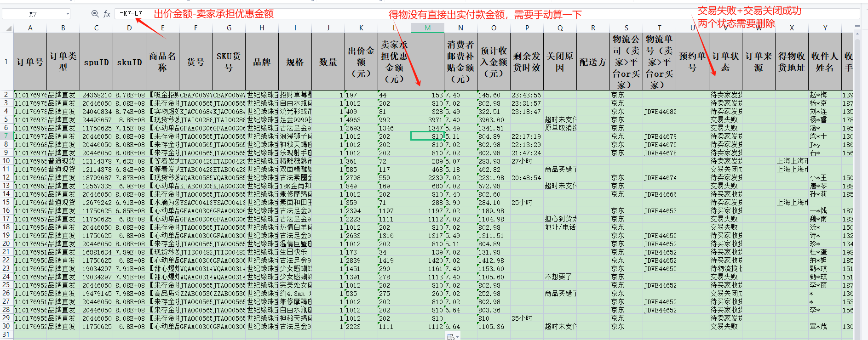This screenshot has width=868, height=340.
Task: Select row 7 header
Action: coord(6,136)
